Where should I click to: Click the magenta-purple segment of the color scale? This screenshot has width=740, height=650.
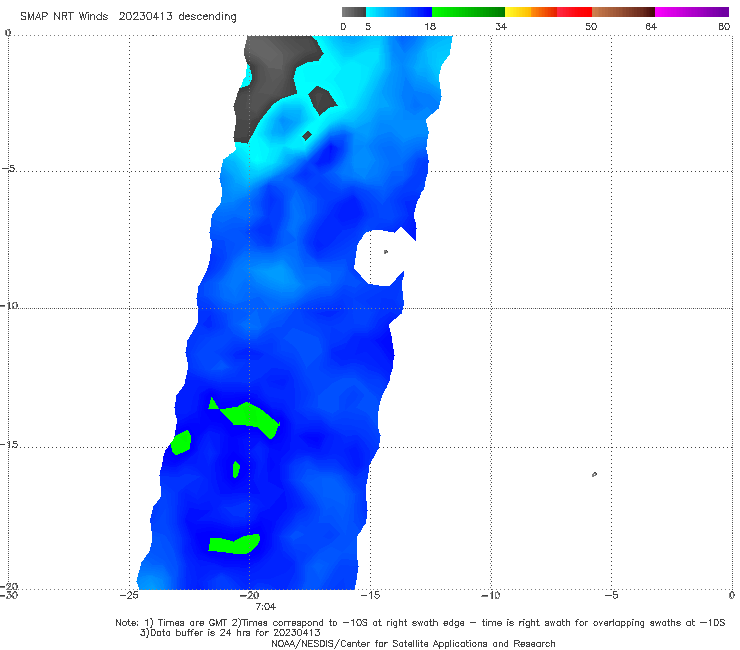pos(692,12)
